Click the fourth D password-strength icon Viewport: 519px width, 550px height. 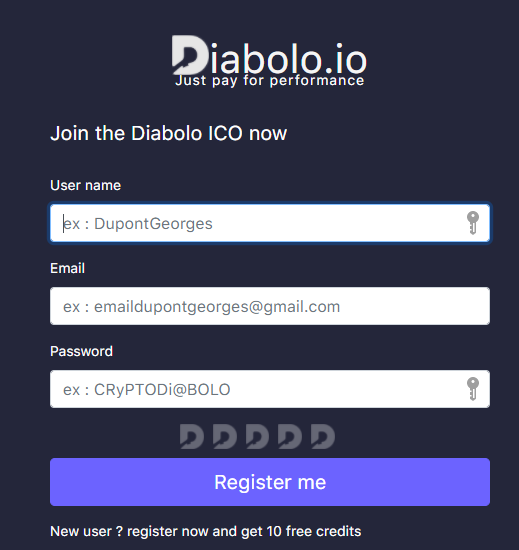pos(290,436)
